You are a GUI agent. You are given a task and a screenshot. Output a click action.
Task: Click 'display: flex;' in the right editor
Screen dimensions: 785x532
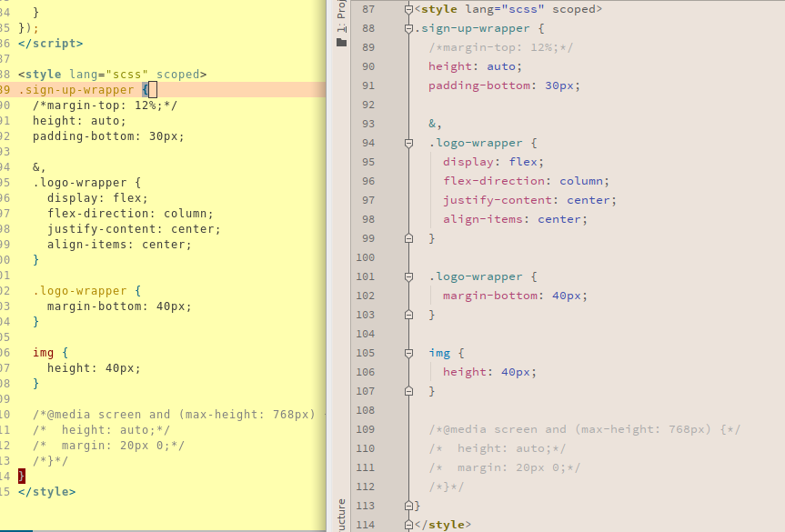pos(493,162)
